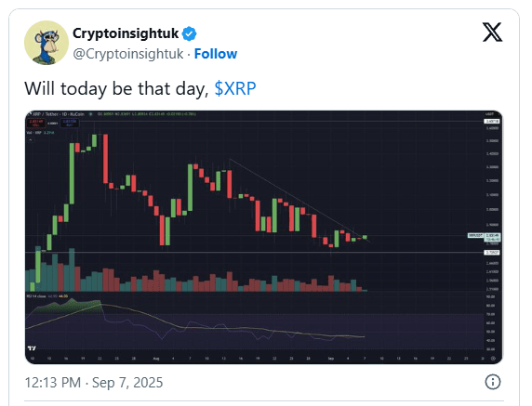Open the USDT currency selector on price axis

pos(489,114)
